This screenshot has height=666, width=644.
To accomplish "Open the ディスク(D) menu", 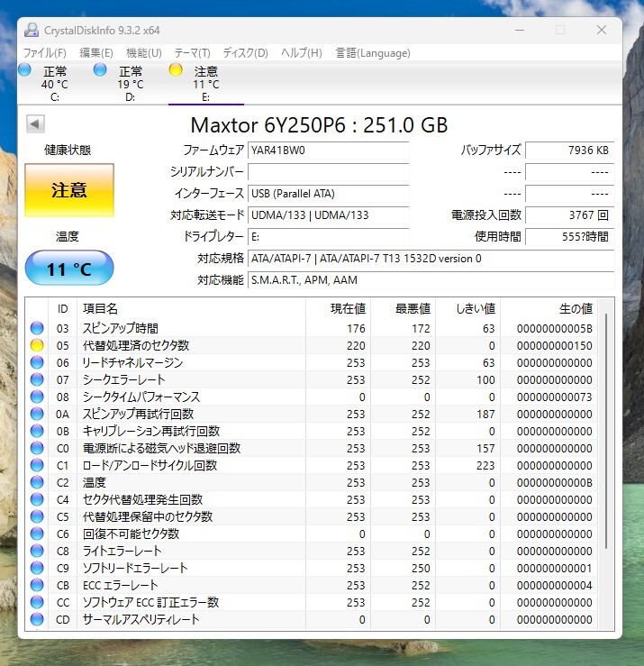I will (245, 52).
